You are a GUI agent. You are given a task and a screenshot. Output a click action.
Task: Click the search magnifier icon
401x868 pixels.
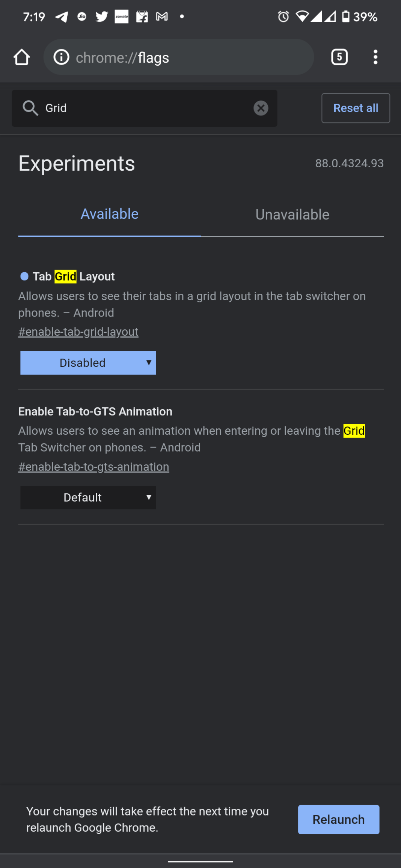(x=30, y=108)
